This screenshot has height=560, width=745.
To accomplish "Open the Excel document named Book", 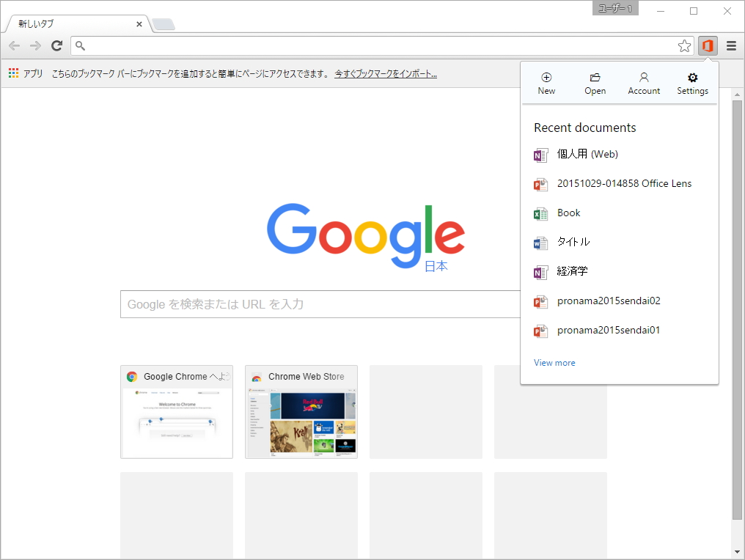I will (x=568, y=213).
